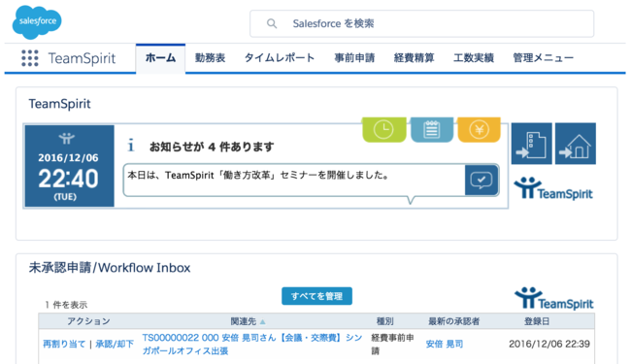Open the 勤務表 tab
This screenshot has height=364, width=631.
pos(210,58)
